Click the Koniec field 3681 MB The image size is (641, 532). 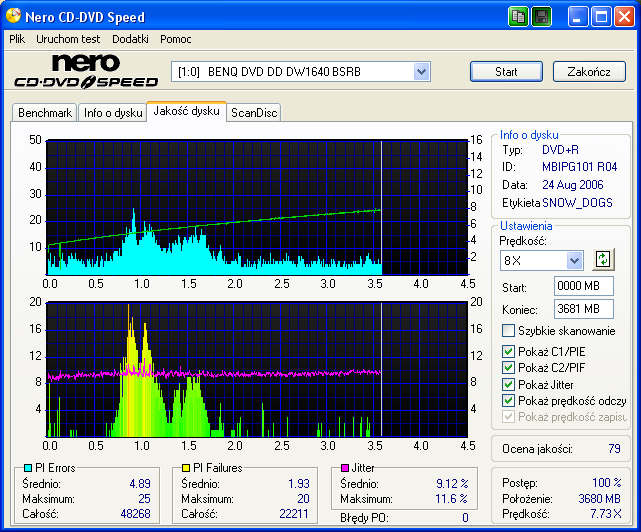click(x=583, y=309)
